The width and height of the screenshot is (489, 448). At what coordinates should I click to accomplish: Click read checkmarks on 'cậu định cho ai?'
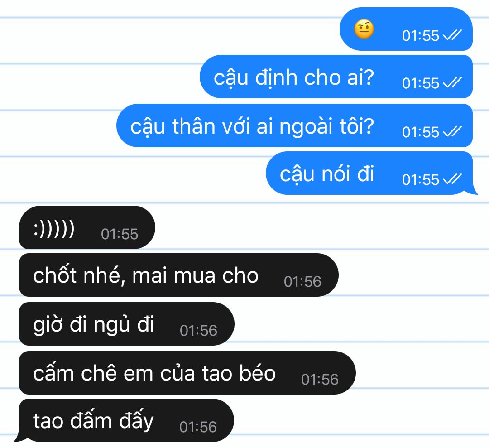coord(452,83)
